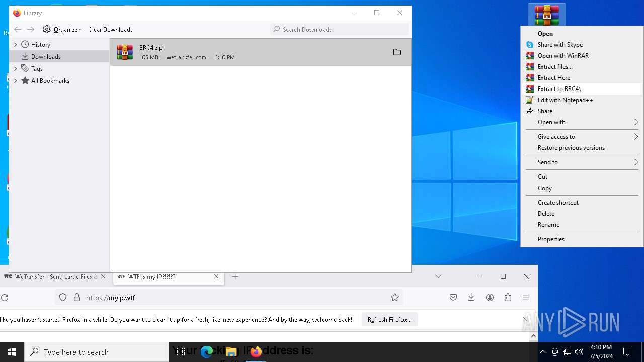Click the BRC4.zip WinRAR file icon in Library
The image size is (644, 362).
125,52
